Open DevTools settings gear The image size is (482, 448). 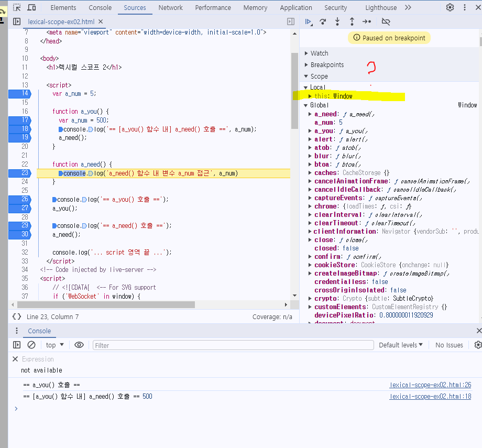(x=450, y=7)
